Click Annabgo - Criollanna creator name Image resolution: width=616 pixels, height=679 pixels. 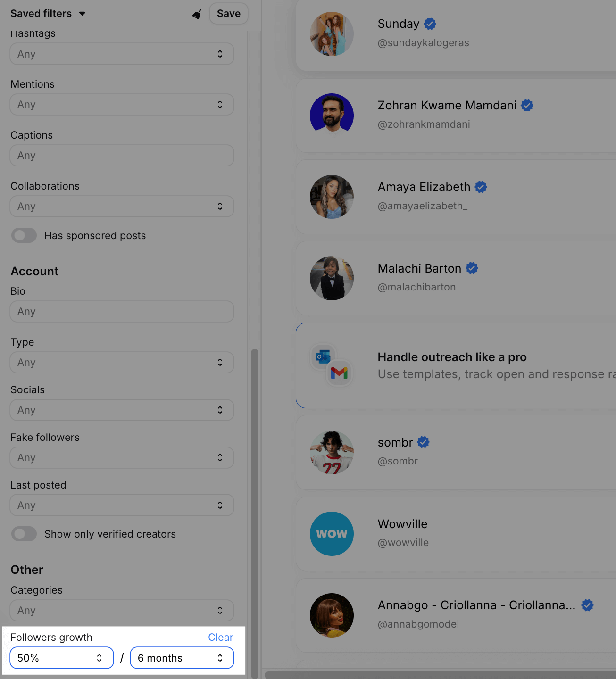(x=477, y=605)
